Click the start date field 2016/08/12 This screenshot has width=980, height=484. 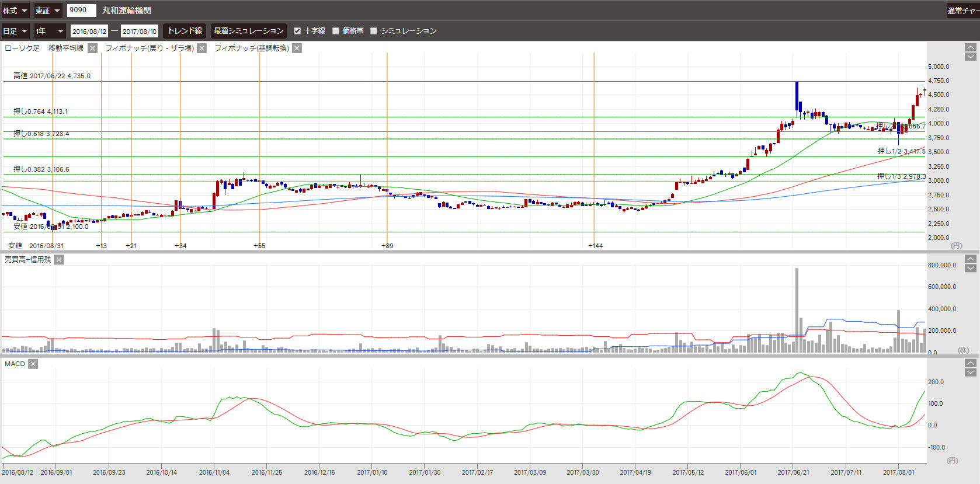coord(89,31)
